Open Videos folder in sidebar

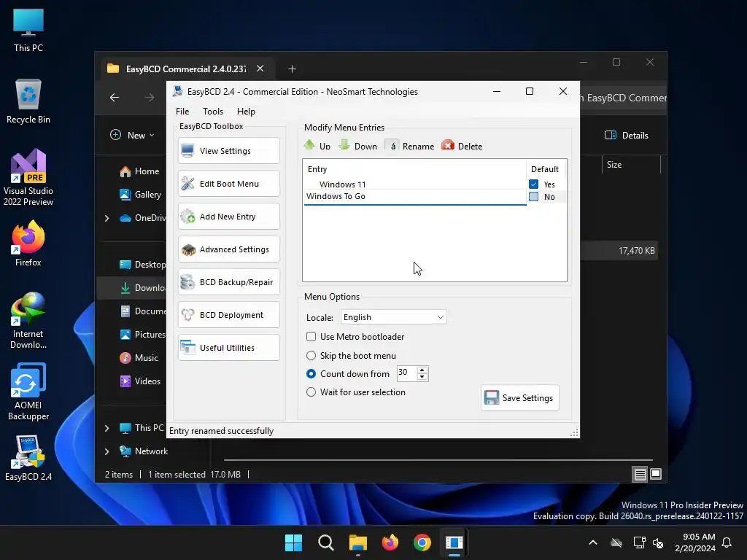[141, 381]
